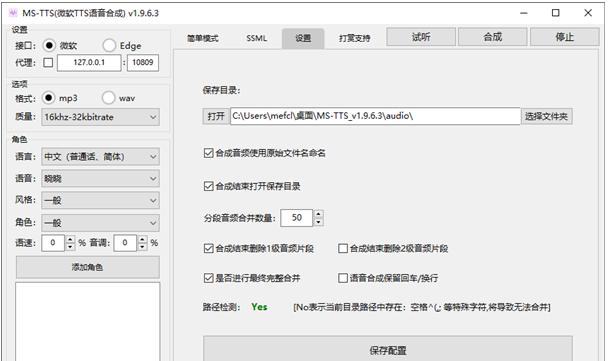
Task: Click the 保存目录 label
Action: 221,90
